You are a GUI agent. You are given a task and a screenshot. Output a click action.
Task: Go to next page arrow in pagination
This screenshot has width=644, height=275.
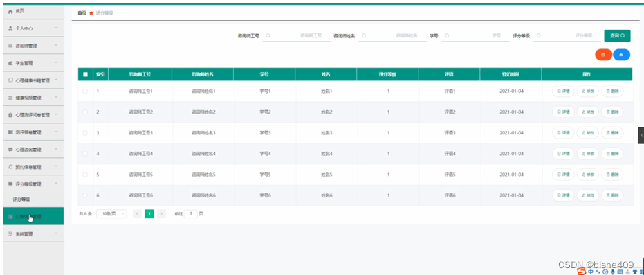161,214
